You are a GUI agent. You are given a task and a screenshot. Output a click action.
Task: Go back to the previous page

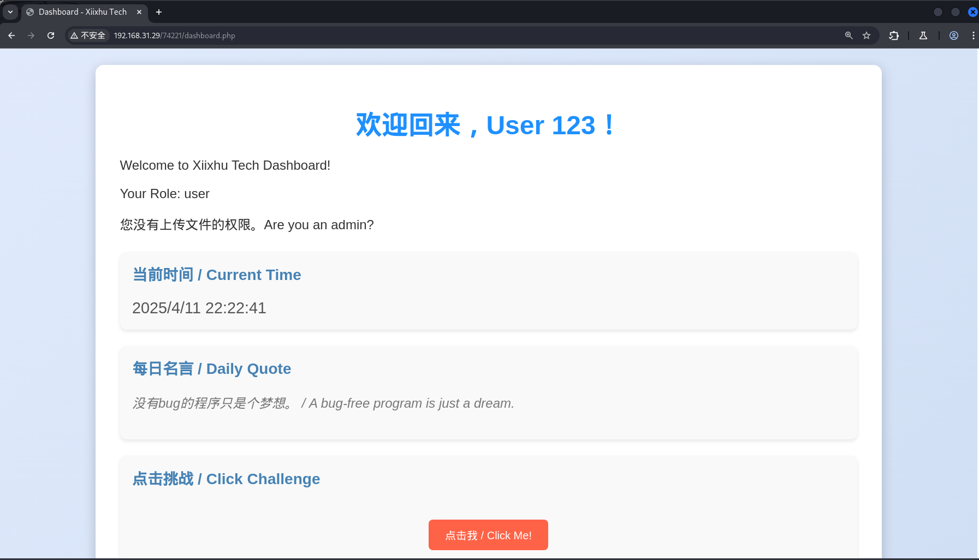pos(11,35)
